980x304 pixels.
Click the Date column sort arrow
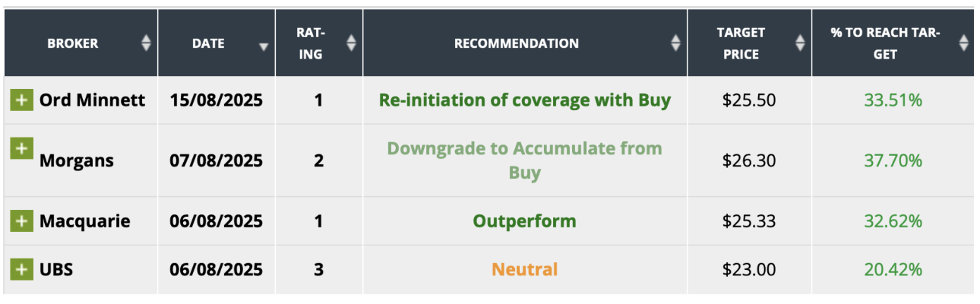pos(263,46)
